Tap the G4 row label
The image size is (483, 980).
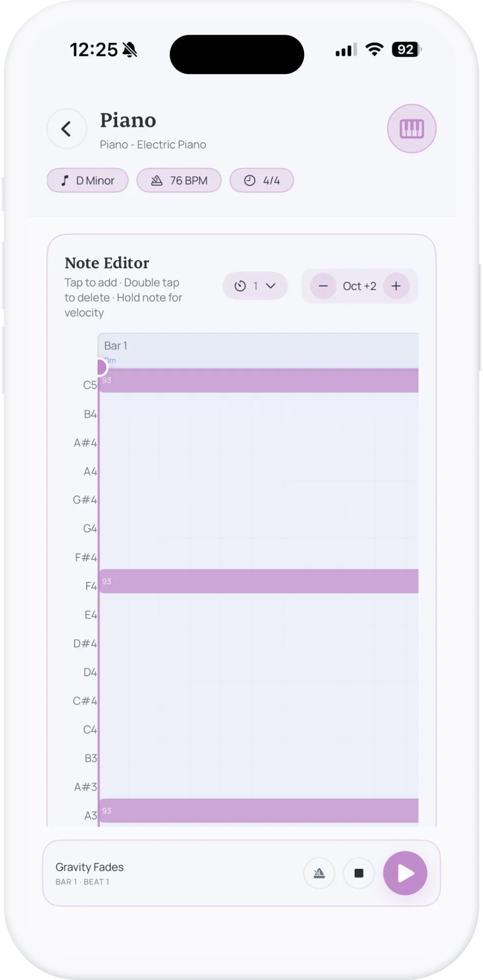[x=90, y=529]
